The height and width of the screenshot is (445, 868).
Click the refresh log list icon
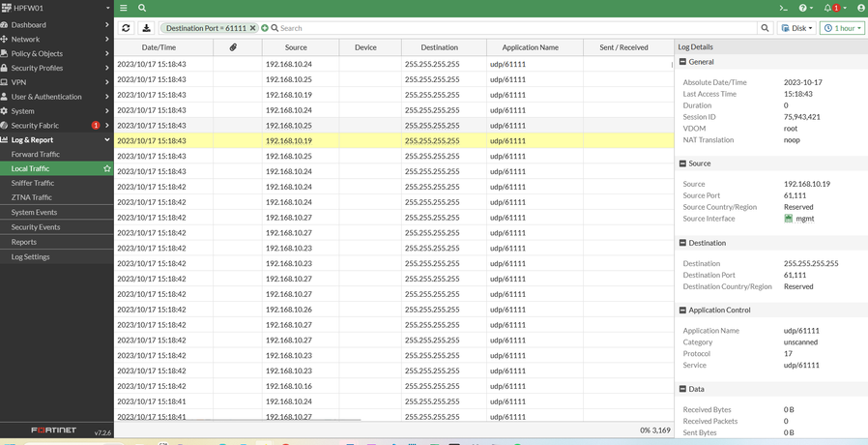126,28
